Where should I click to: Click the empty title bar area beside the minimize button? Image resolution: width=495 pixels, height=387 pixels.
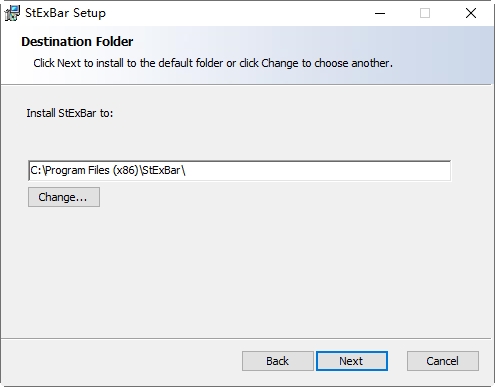(233, 13)
